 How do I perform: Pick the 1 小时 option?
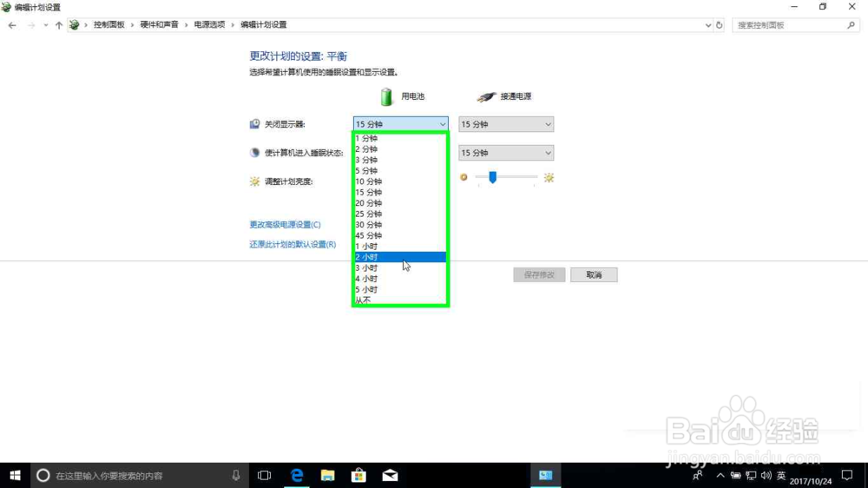click(400, 247)
